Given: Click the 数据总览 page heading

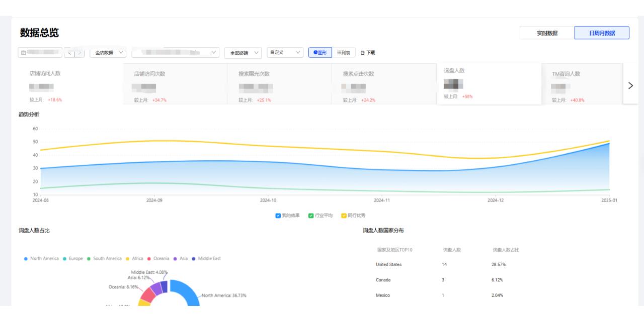Looking at the screenshot, I should pyautogui.click(x=39, y=33).
